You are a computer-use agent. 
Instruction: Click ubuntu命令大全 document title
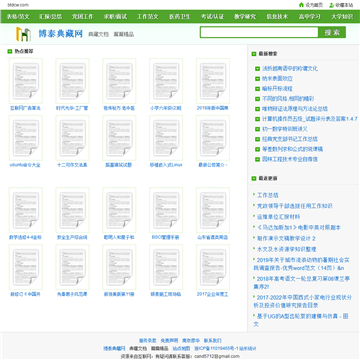coord(25,165)
